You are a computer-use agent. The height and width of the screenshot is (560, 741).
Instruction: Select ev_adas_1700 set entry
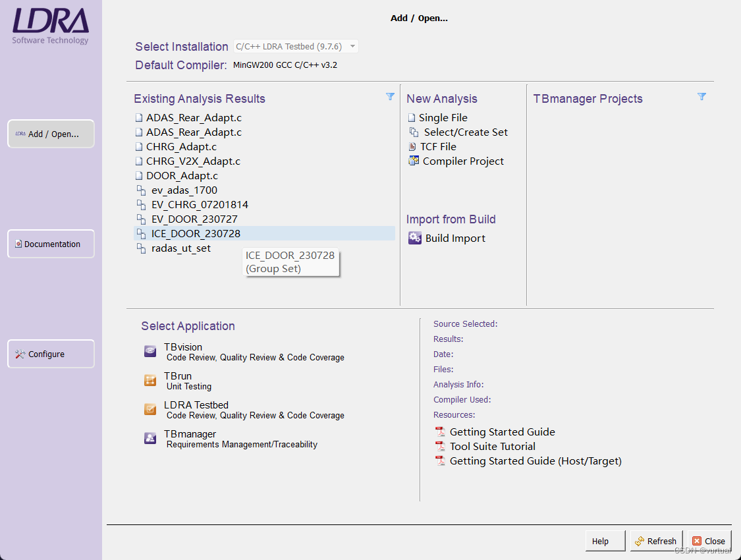[x=184, y=190]
